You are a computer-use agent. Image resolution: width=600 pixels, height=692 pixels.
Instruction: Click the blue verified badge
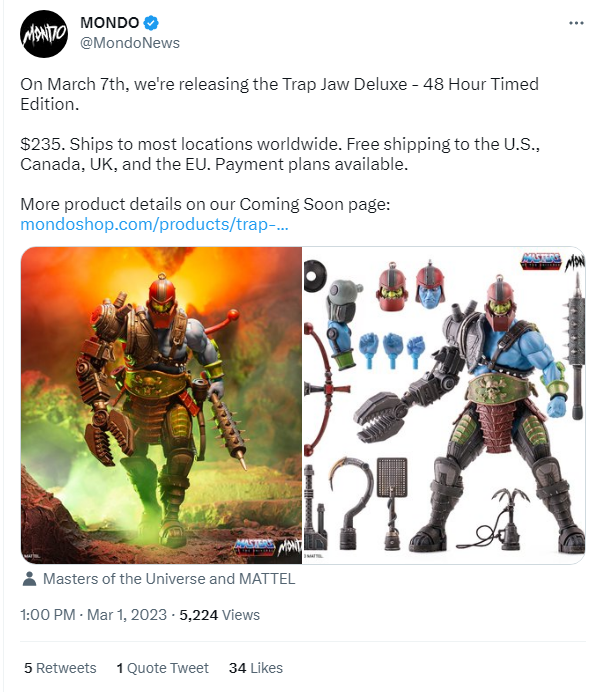point(151,23)
